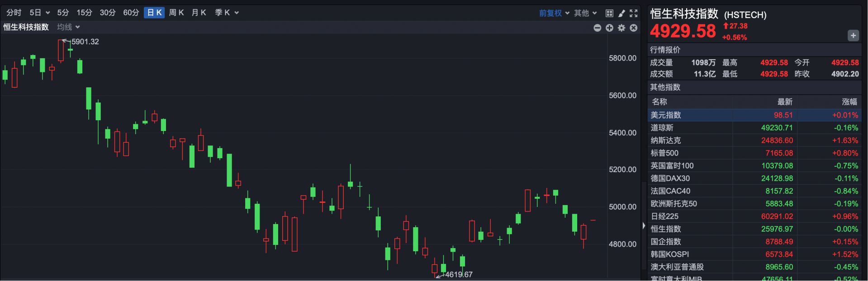Select the 恒生指数 row
This screenshot has width=868, height=281.
point(754,229)
